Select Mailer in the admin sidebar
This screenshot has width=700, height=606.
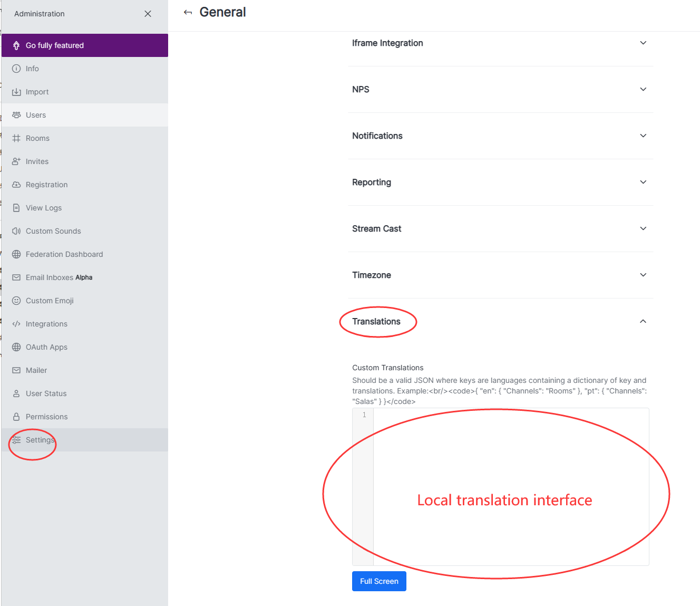(x=36, y=370)
